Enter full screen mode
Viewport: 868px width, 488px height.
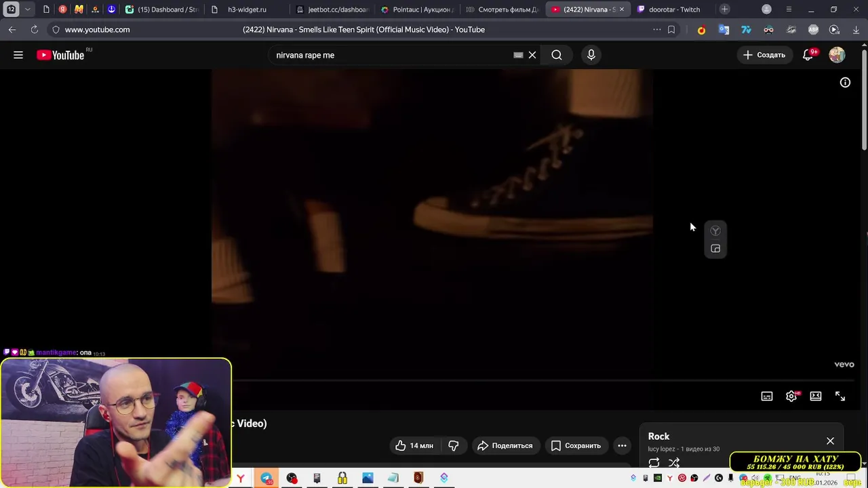tap(840, 396)
